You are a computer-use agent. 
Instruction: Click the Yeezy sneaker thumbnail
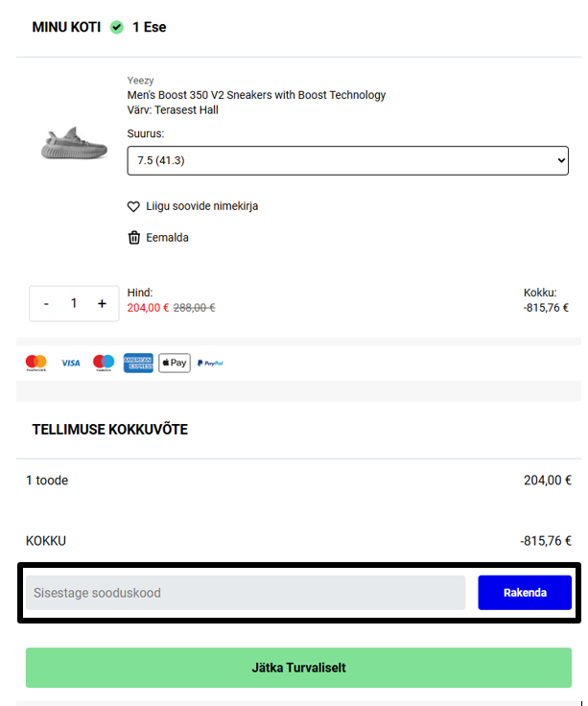tap(73, 144)
